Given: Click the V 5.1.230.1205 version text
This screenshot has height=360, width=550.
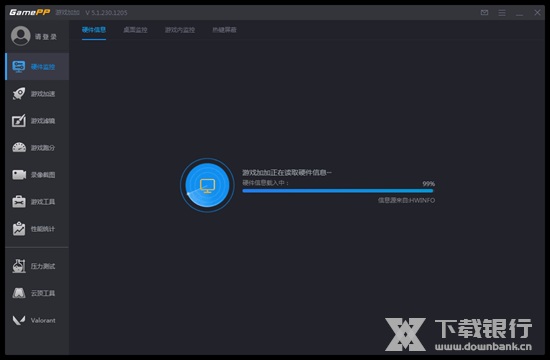Looking at the screenshot, I should [x=106, y=13].
